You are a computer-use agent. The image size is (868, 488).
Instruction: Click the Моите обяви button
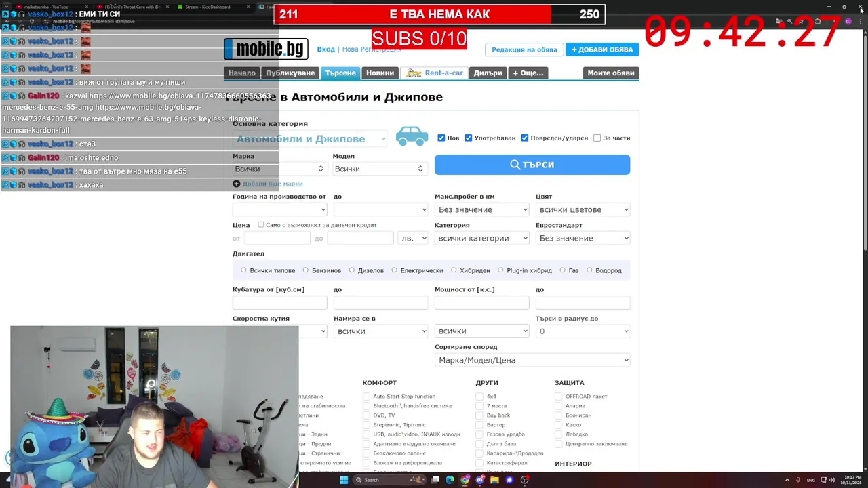611,73
